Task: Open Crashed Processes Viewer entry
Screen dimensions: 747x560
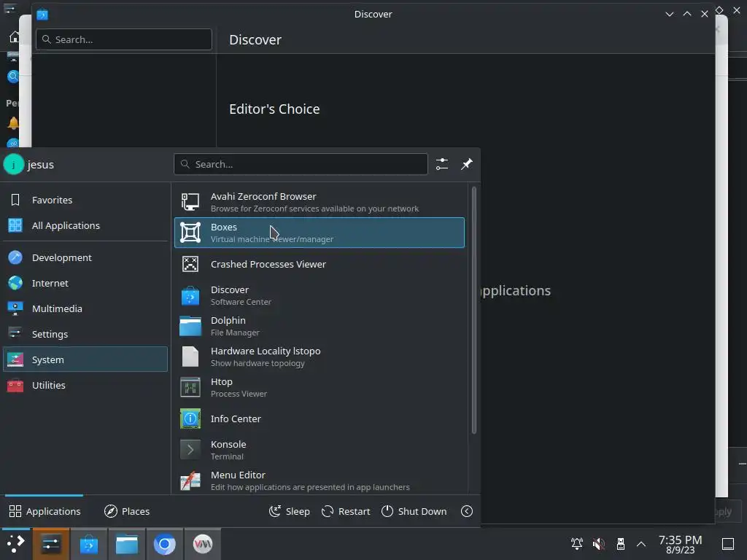Action: (x=320, y=264)
